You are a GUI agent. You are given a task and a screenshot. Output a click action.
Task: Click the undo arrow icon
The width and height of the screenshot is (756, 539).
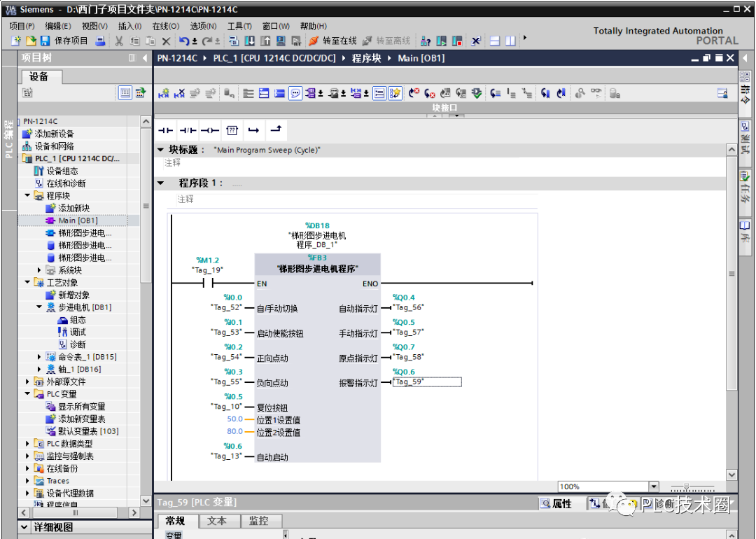click(184, 41)
